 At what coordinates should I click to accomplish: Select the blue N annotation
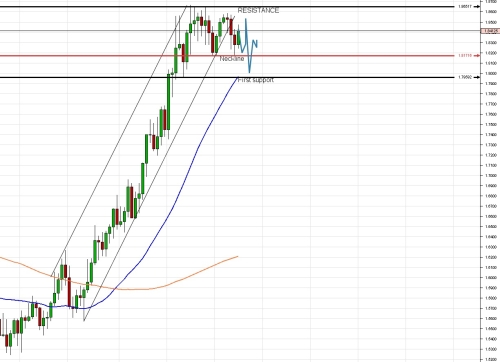[255, 44]
